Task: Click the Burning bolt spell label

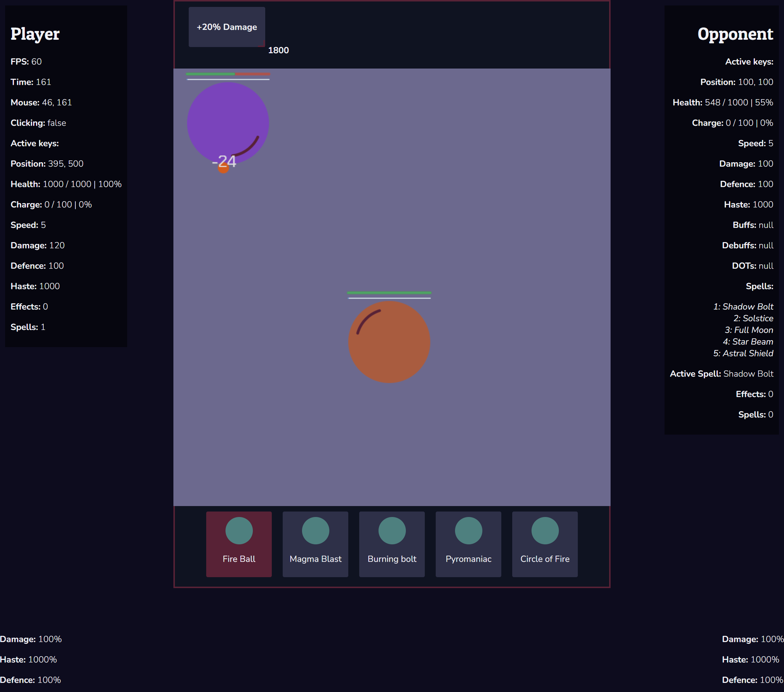Action: click(x=392, y=559)
